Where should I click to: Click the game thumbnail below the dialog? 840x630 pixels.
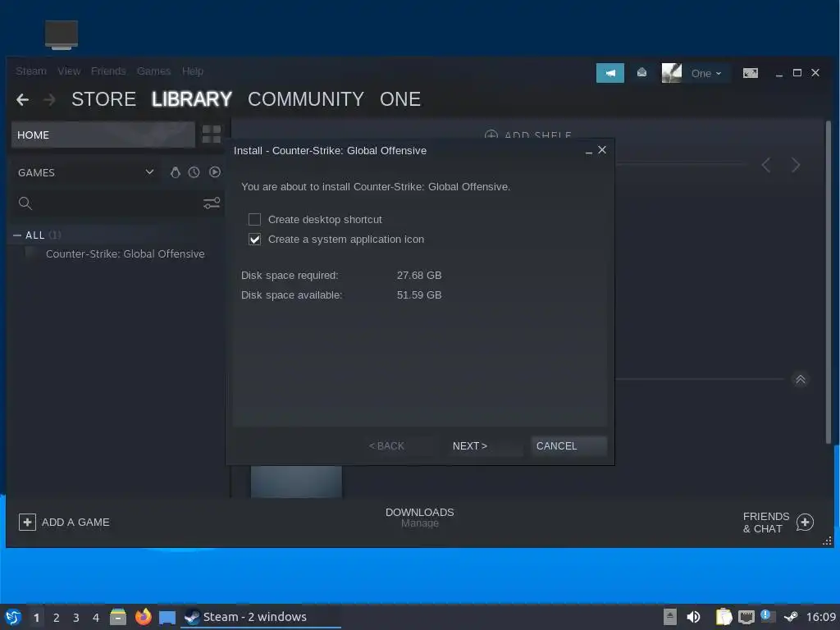(x=296, y=482)
